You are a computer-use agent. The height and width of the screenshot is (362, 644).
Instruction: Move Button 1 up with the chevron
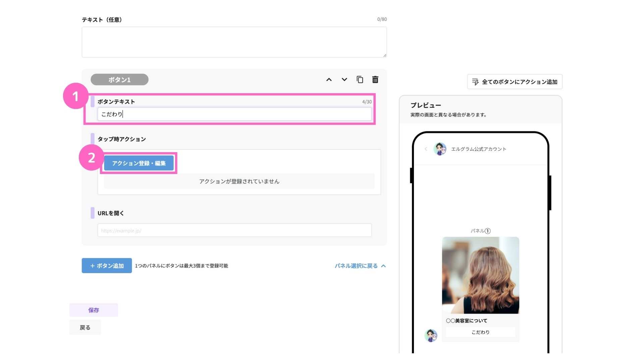329,80
